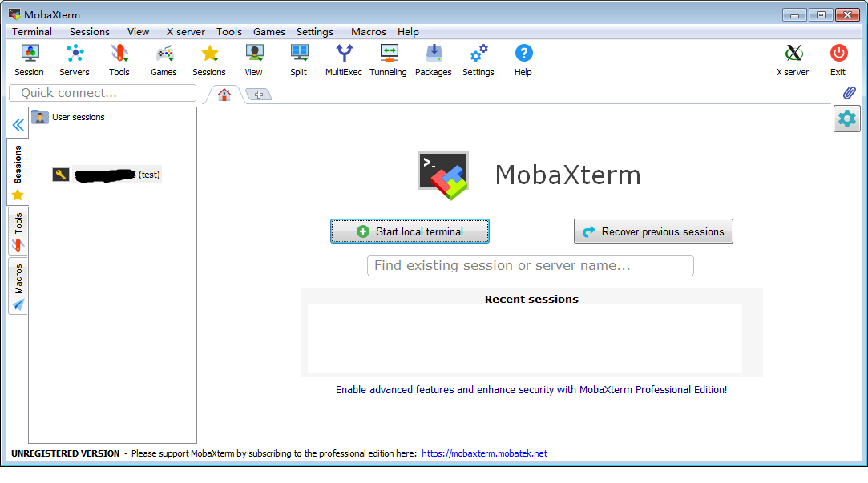Recover previous sessions
The width and height of the screenshot is (868, 483).
(x=653, y=231)
